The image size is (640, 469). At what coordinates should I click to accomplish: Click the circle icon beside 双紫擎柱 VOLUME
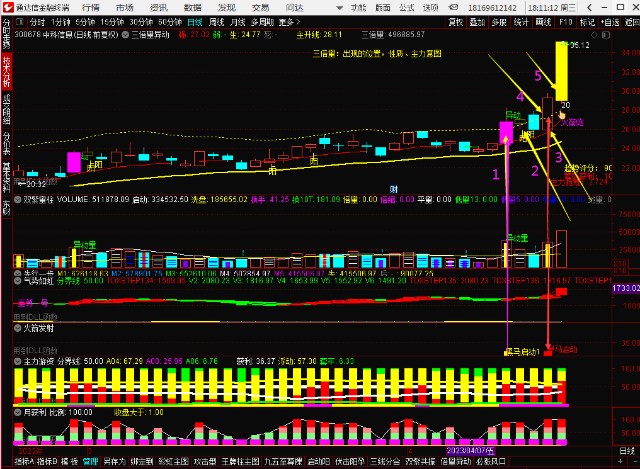17,199
